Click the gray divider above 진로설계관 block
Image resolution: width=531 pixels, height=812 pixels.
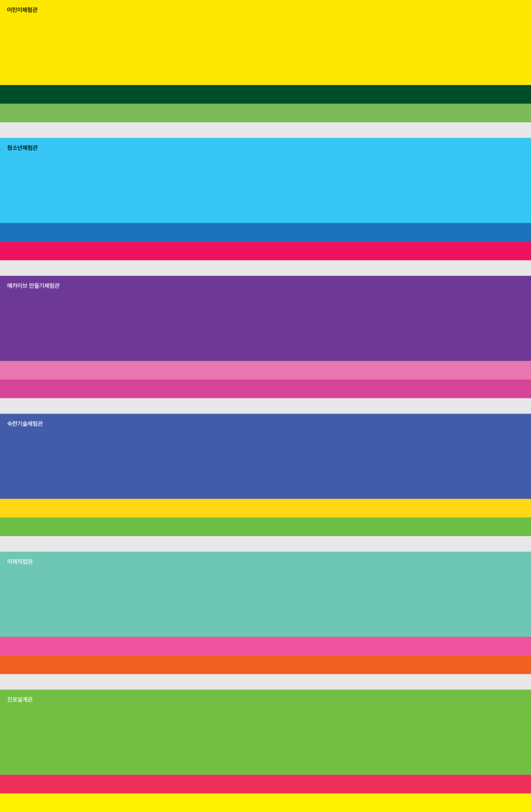265,682
